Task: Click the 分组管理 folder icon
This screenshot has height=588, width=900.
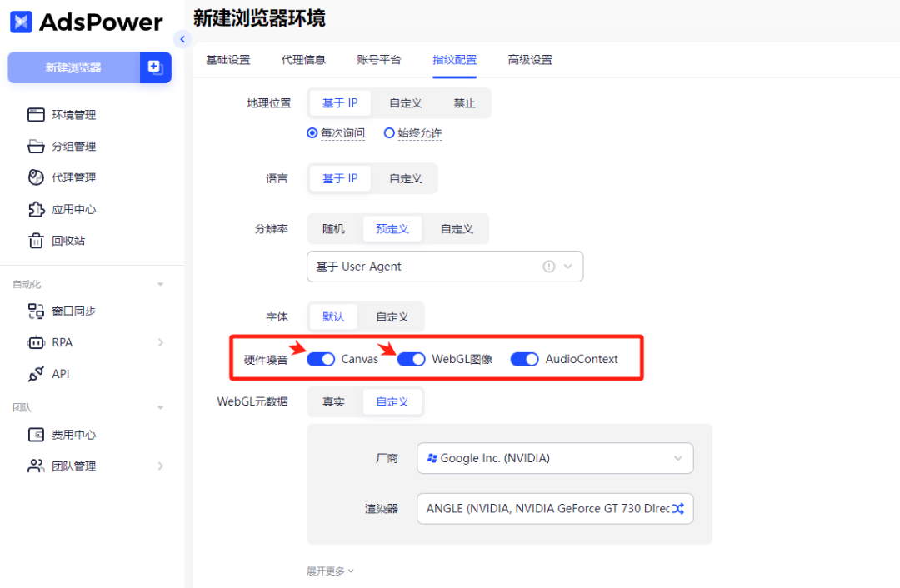Action: coord(36,147)
